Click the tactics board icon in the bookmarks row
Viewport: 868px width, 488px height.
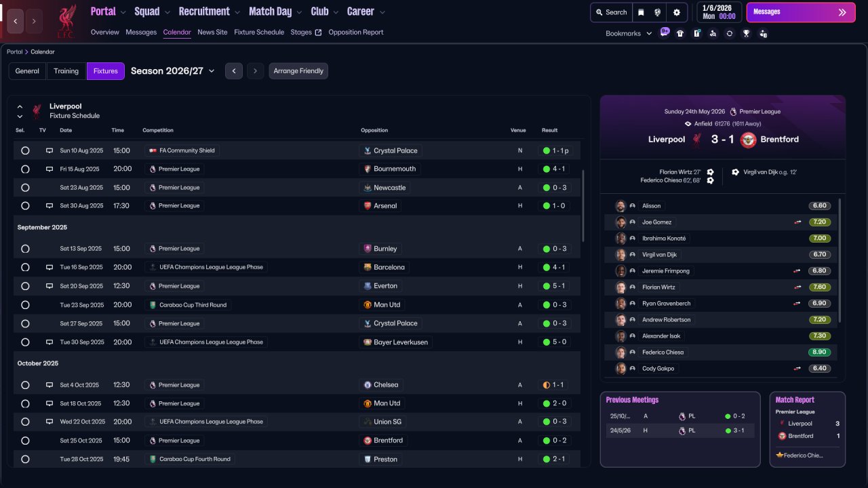[696, 33]
